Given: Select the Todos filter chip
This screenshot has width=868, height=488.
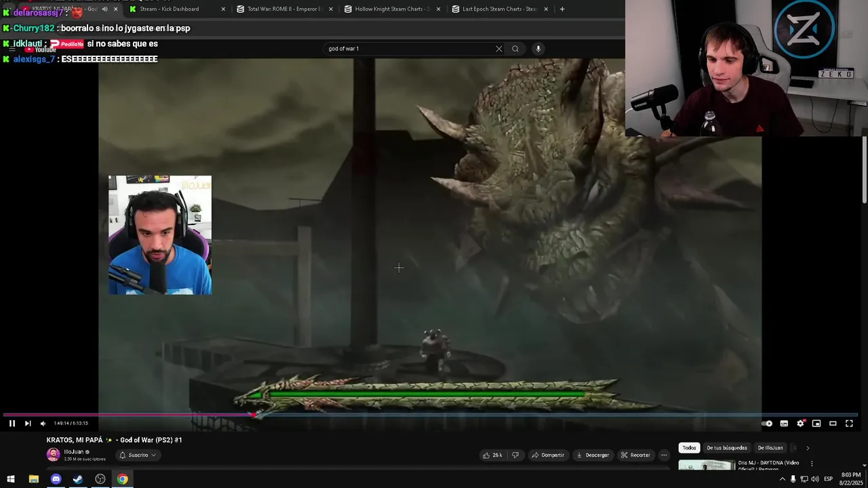Looking at the screenshot, I should [689, 448].
